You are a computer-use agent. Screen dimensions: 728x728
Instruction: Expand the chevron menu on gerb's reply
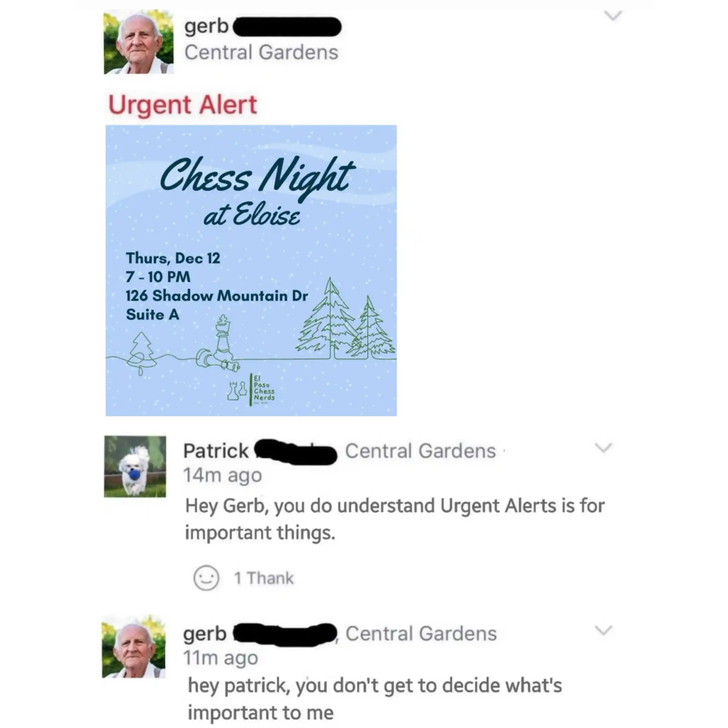pyautogui.click(x=603, y=630)
